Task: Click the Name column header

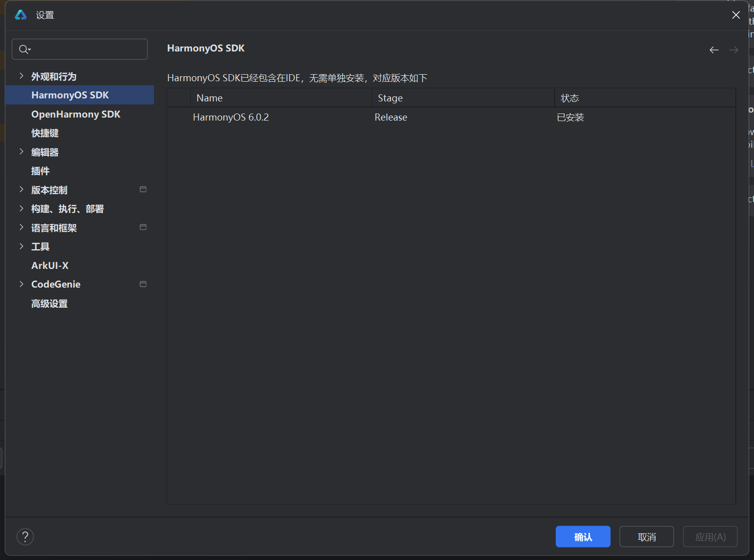Action: (281, 98)
